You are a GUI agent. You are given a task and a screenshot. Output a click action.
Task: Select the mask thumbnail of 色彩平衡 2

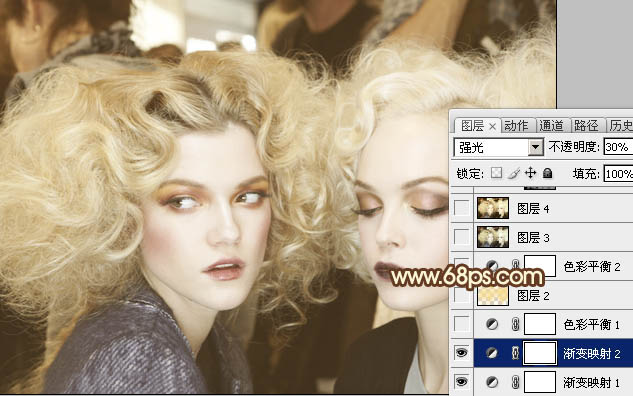(x=540, y=266)
